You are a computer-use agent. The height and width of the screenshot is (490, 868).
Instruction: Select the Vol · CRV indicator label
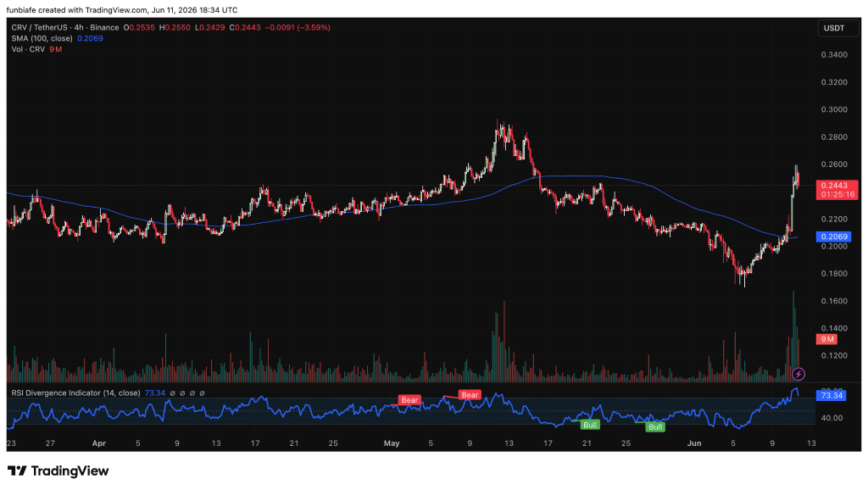28,49
